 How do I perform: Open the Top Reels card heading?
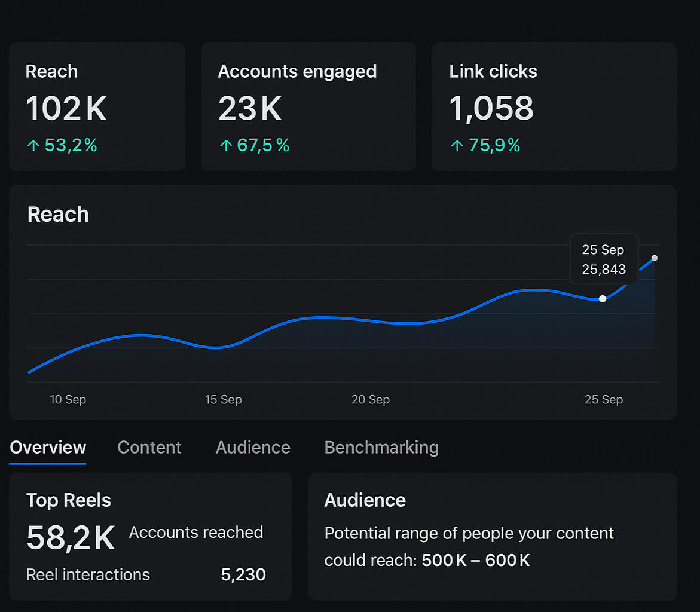pyautogui.click(x=69, y=500)
